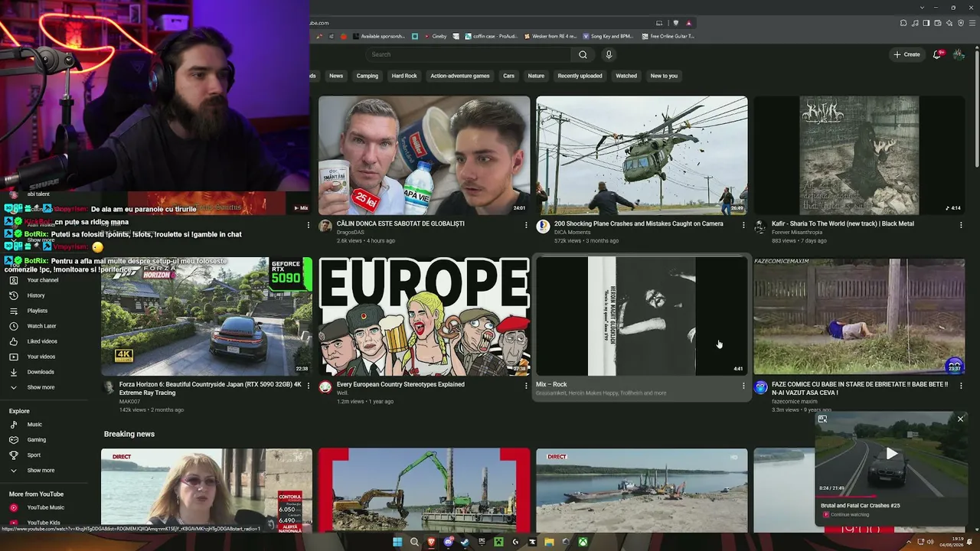Select the Recently uploaded chip

(x=580, y=76)
